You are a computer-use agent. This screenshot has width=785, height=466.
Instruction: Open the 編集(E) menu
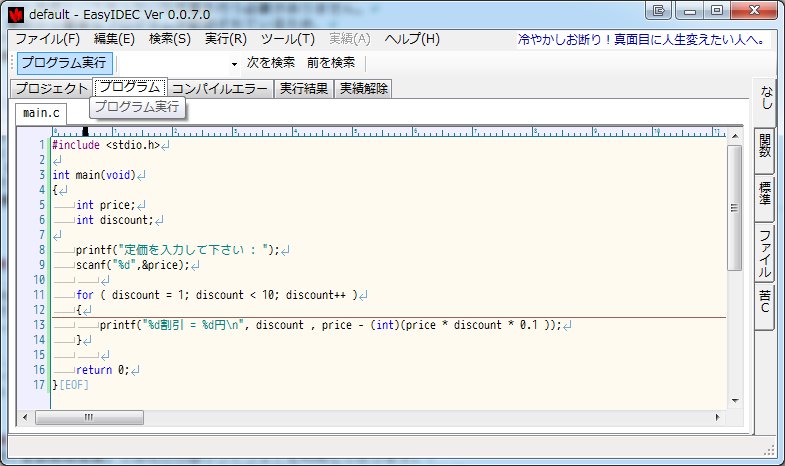(x=113, y=40)
